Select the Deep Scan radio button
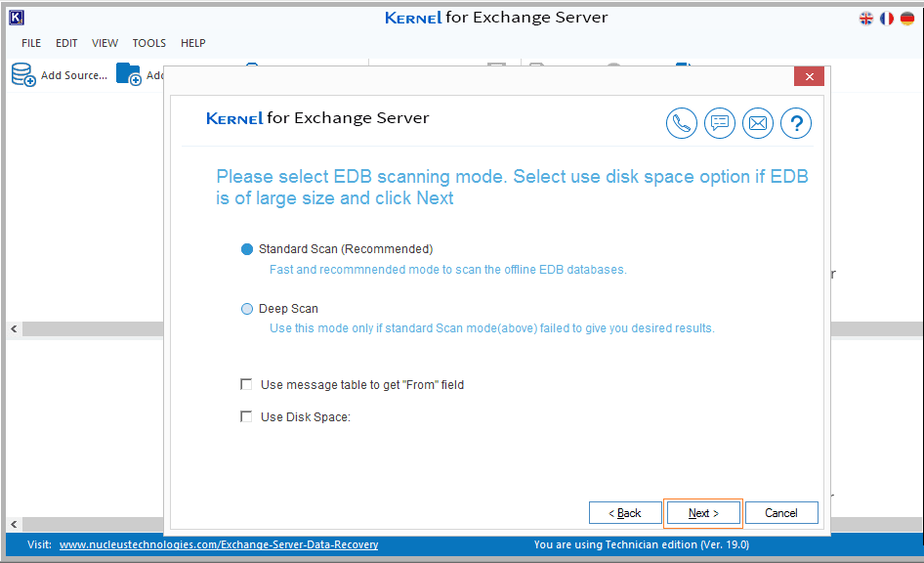This screenshot has width=924, height=563. tap(247, 309)
